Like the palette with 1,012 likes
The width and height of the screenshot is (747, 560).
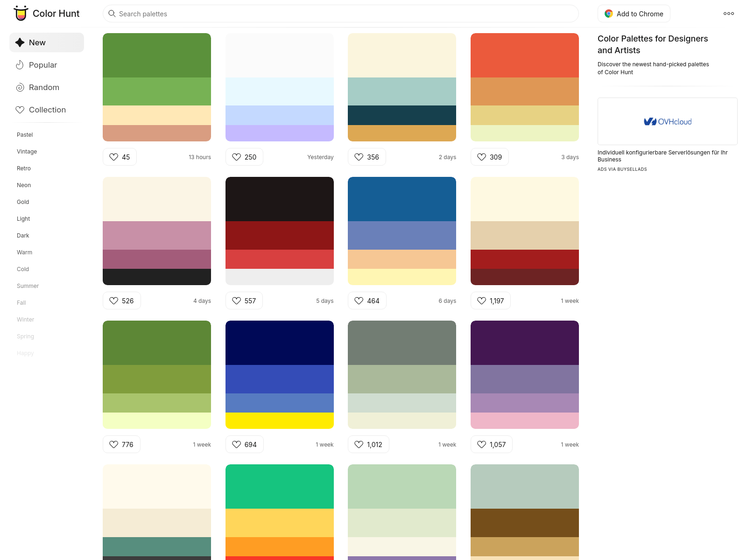click(368, 444)
